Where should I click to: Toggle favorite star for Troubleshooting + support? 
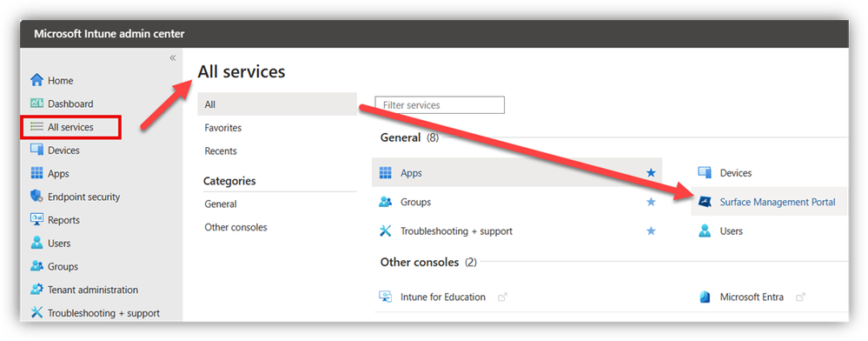pos(651,231)
